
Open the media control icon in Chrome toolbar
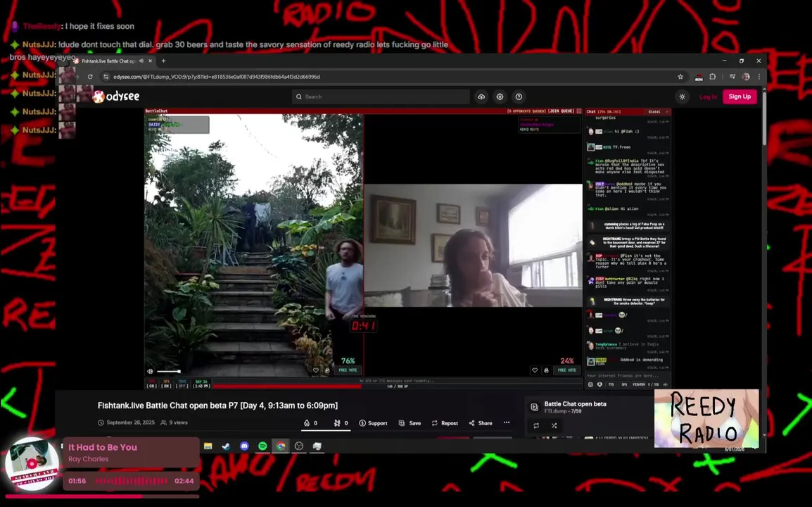[732, 77]
